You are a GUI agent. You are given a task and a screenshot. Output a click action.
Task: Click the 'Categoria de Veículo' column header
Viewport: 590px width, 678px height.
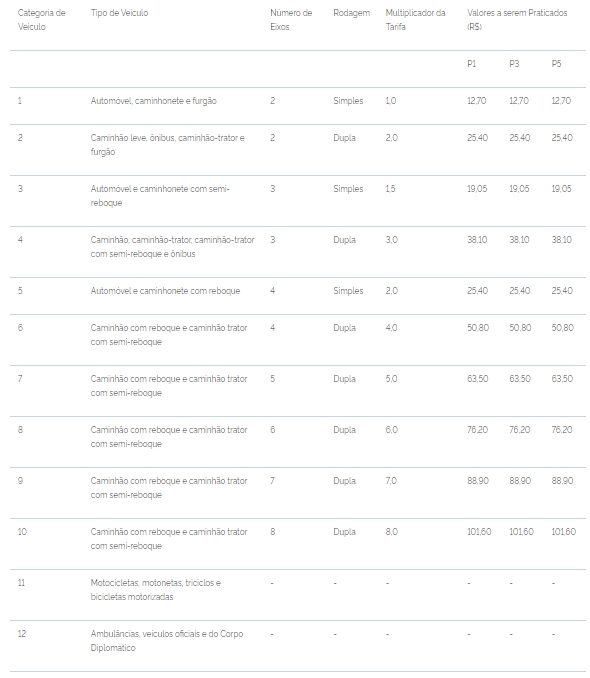[x=42, y=20]
